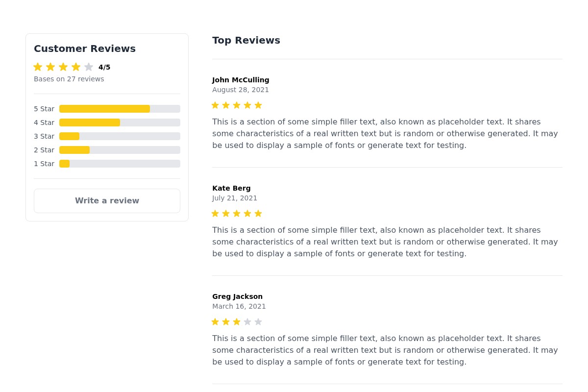Click the first star of Kate Berg's review
This screenshot has height=392, width=588.
(215, 214)
